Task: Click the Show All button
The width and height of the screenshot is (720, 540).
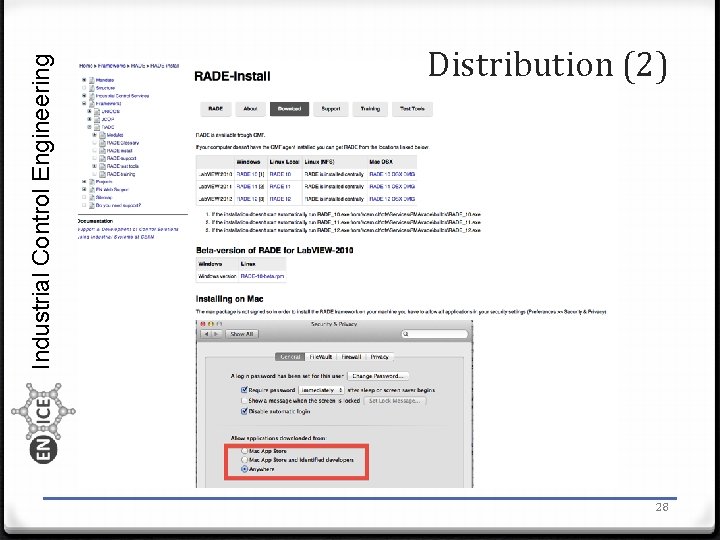Action: (242, 334)
